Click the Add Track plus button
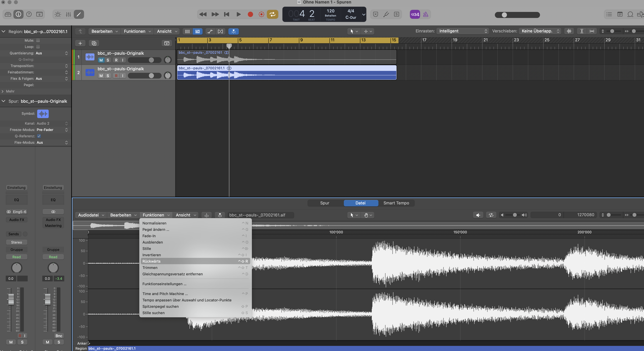Screen dimensions: 644x351 coord(80,43)
